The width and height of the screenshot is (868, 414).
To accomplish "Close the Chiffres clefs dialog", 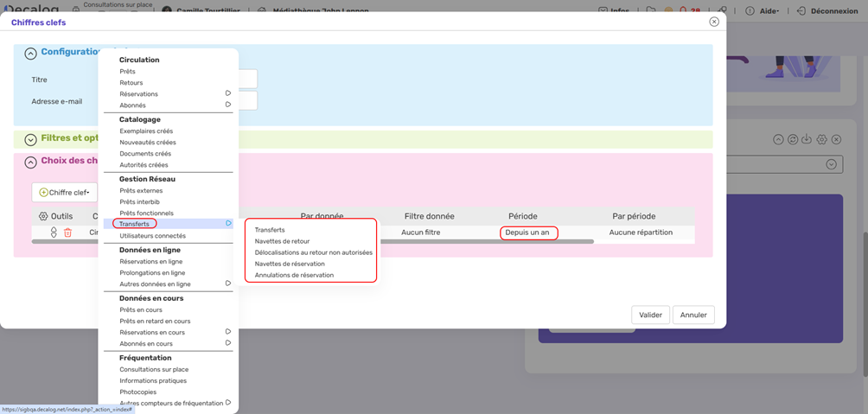I will tap(714, 22).
